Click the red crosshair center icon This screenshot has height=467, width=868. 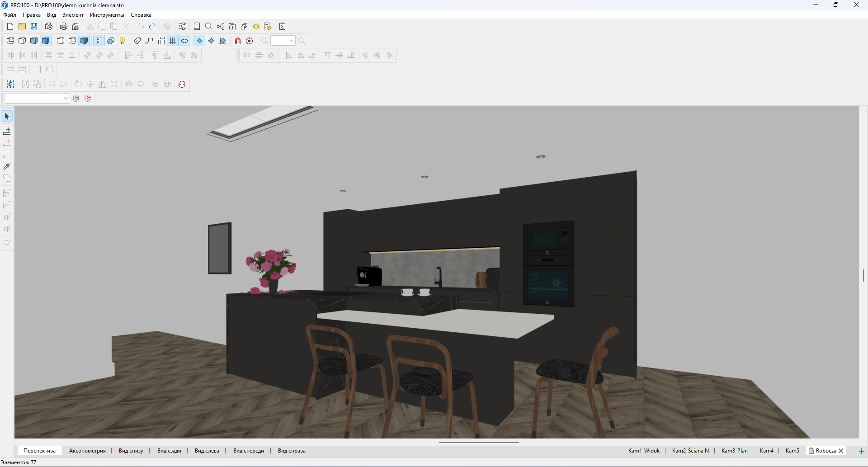(182, 84)
